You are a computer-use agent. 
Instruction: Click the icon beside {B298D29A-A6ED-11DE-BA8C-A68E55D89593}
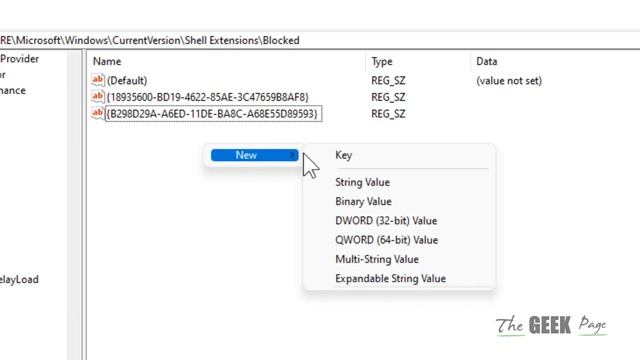pyautogui.click(x=98, y=113)
